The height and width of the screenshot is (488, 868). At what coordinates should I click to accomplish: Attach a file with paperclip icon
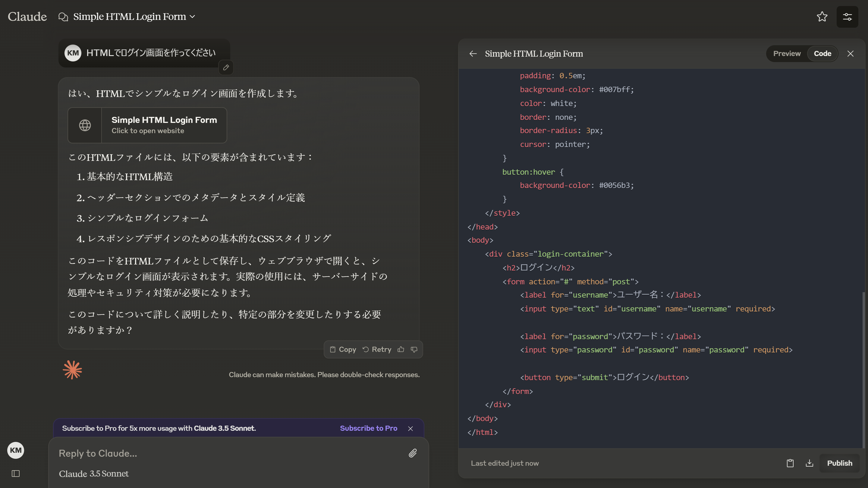[412, 453]
